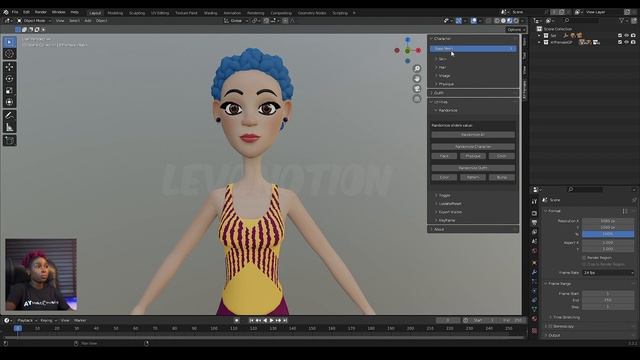Adjust the resolution percentage slider

pyautogui.click(x=608, y=234)
